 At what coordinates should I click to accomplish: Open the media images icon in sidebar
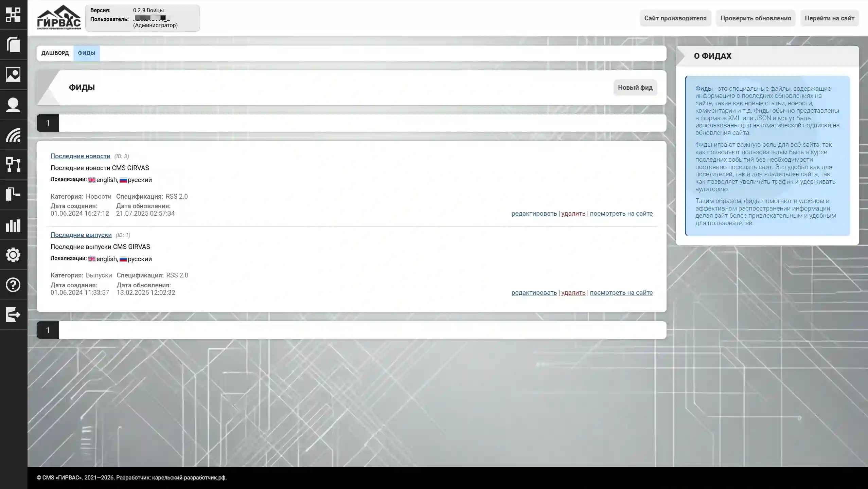coord(13,75)
